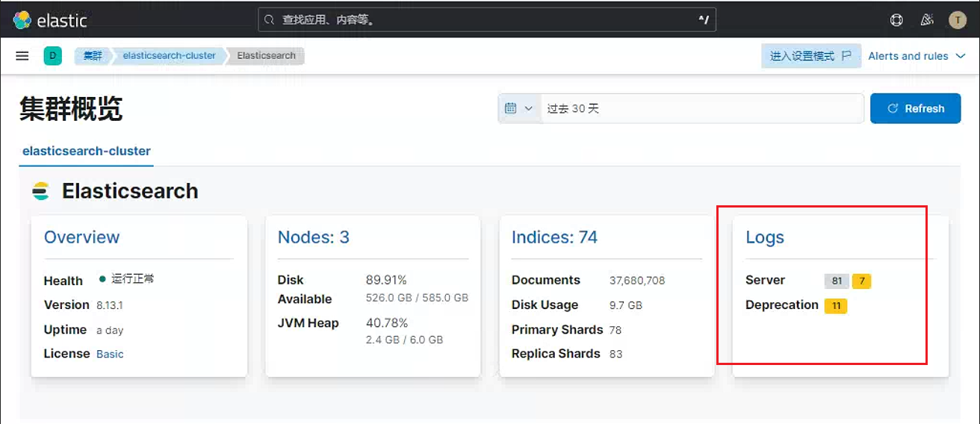Focus the global search input field
The width and height of the screenshot is (980, 424).
click(487, 20)
